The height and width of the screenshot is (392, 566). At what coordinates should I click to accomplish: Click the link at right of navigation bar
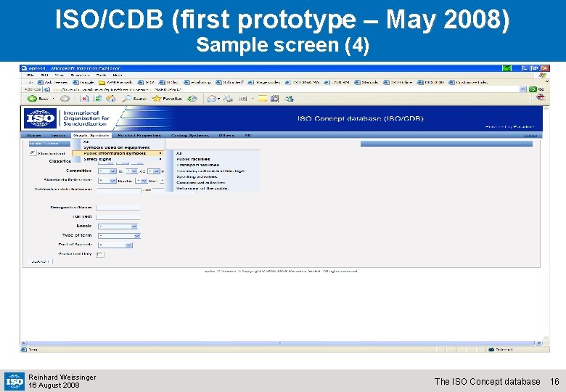[530, 135]
